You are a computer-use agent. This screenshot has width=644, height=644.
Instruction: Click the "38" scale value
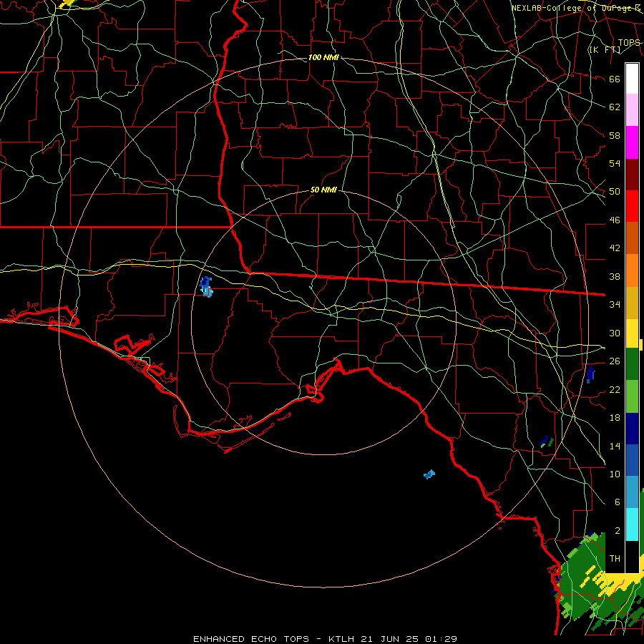pyautogui.click(x=615, y=276)
